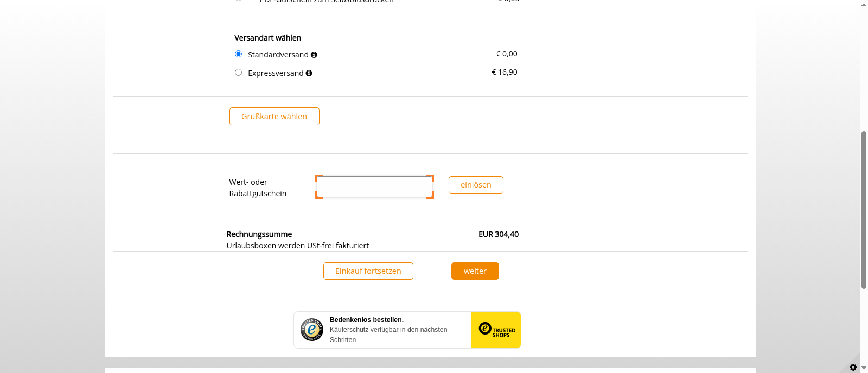Image resolution: width=868 pixels, height=373 pixels.
Task: Select PDF-Gutschein zum Selbstausdrucken
Action: tap(238, 1)
